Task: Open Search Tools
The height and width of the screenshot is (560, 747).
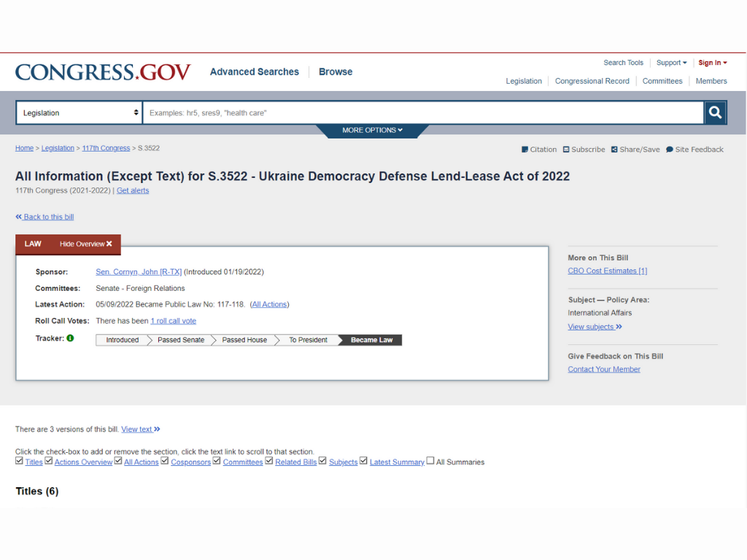Action: coord(623,63)
